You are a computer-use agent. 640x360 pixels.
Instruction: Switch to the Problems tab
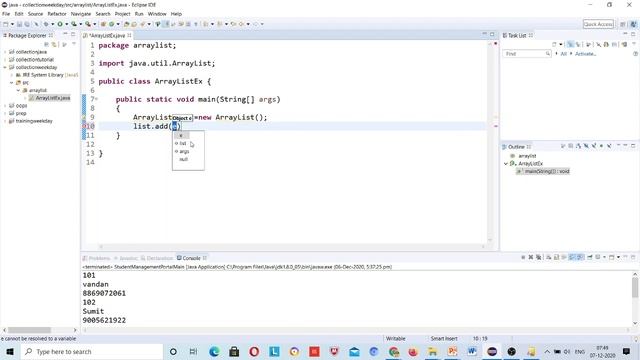[x=97, y=258]
